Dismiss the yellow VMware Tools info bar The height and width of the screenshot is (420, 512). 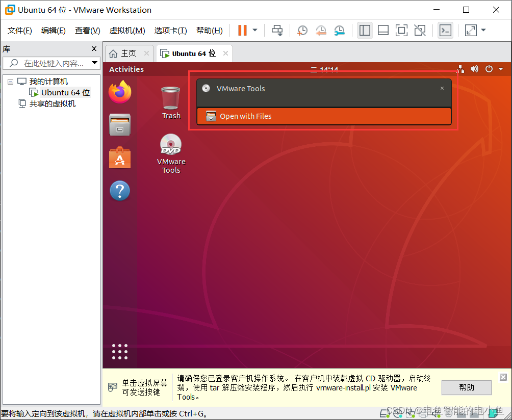tap(503, 377)
